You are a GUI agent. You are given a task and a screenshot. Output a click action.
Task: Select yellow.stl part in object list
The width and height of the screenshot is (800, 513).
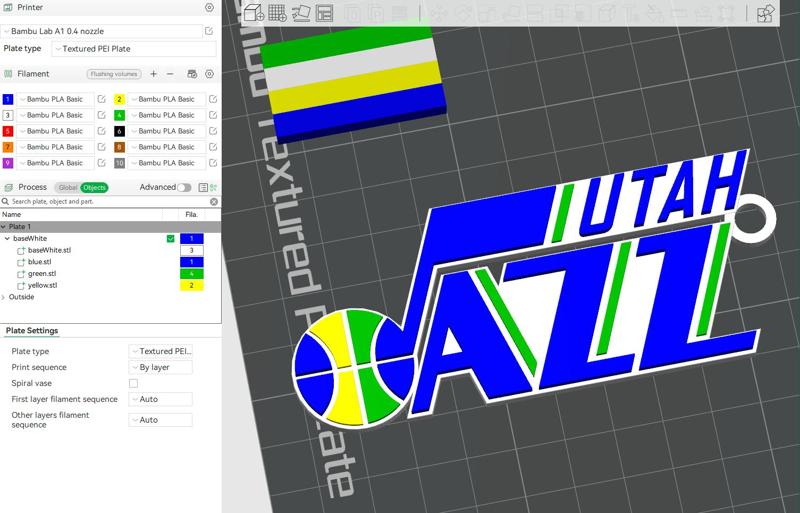(42, 285)
